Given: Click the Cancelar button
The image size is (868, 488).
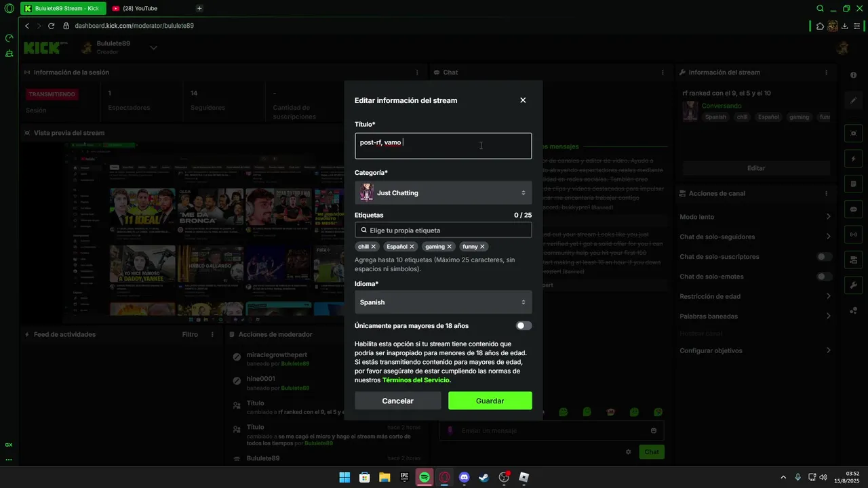Looking at the screenshot, I should coord(397,401).
